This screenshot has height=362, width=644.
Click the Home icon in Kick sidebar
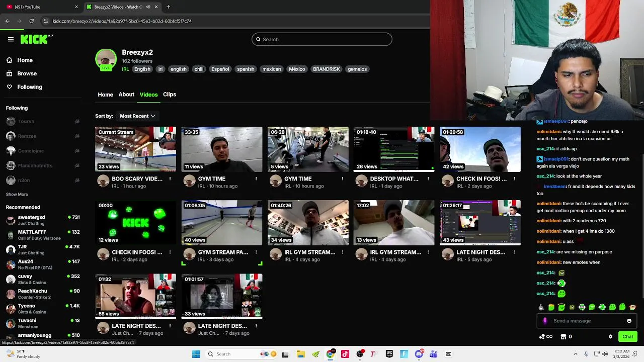pos(9,60)
